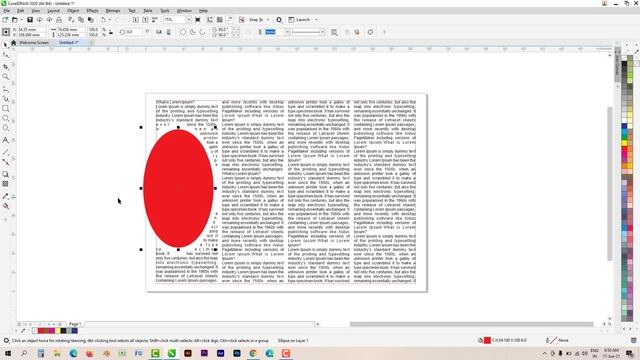
Task: Click the red fill swatch in status bar
Action: coord(487,340)
